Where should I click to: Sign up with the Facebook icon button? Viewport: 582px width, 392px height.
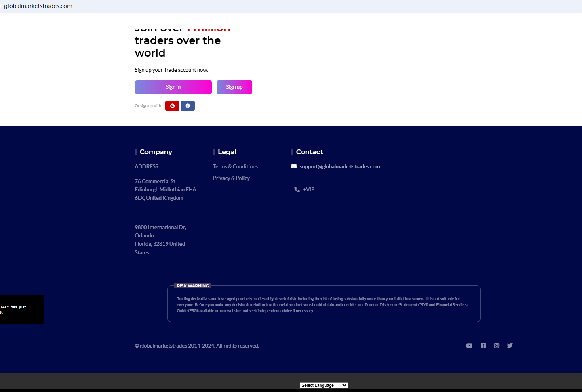pyautogui.click(x=188, y=106)
